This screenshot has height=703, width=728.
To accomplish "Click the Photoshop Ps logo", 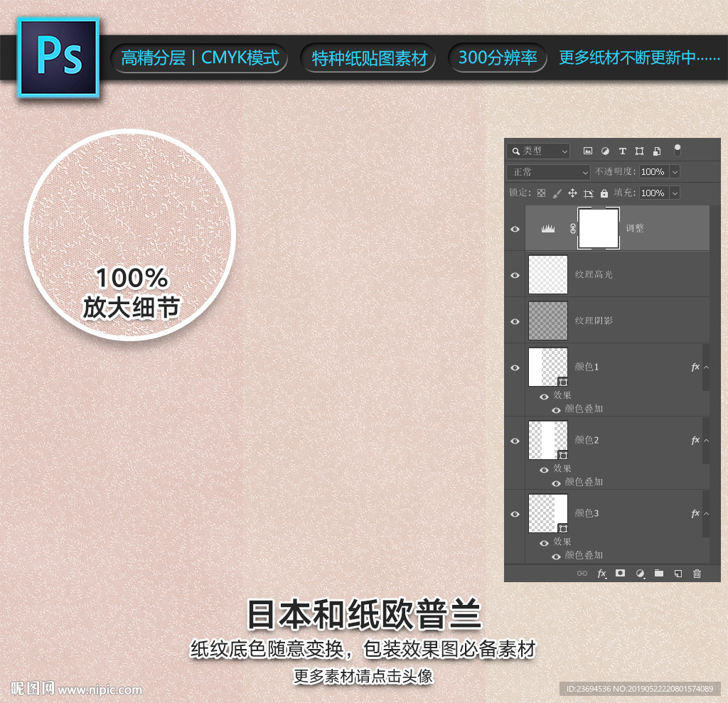I will click(x=58, y=57).
